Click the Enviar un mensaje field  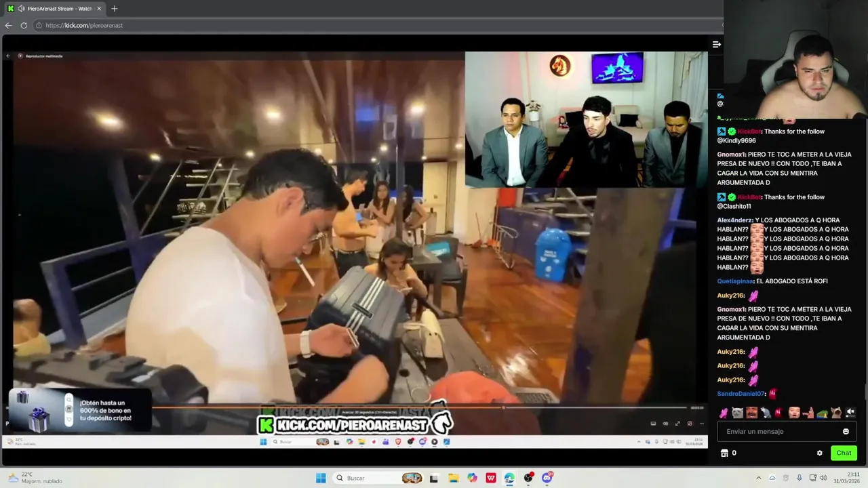point(787,431)
